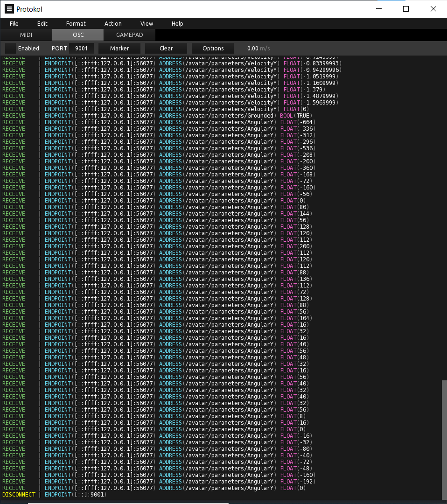447x504 pixels.
Task: Click the Protokol app icon in title bar
Action: [x=9, y=9]
